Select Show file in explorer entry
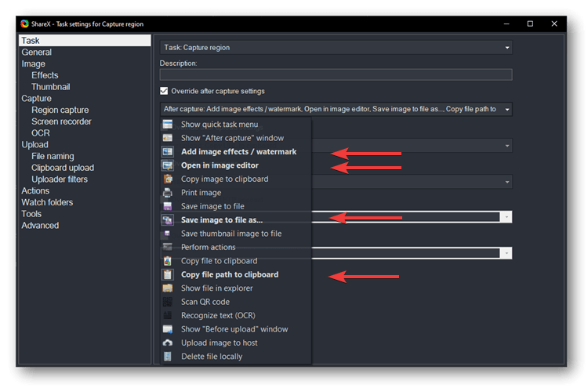The height and width of the screenshot is (388, 588). pos(236,288)
